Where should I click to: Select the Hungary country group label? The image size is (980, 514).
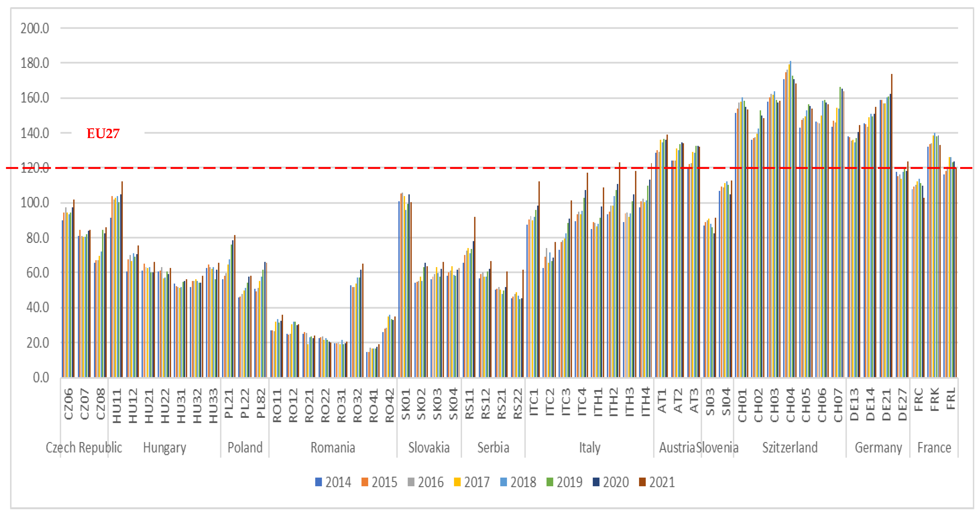(164, 447)
